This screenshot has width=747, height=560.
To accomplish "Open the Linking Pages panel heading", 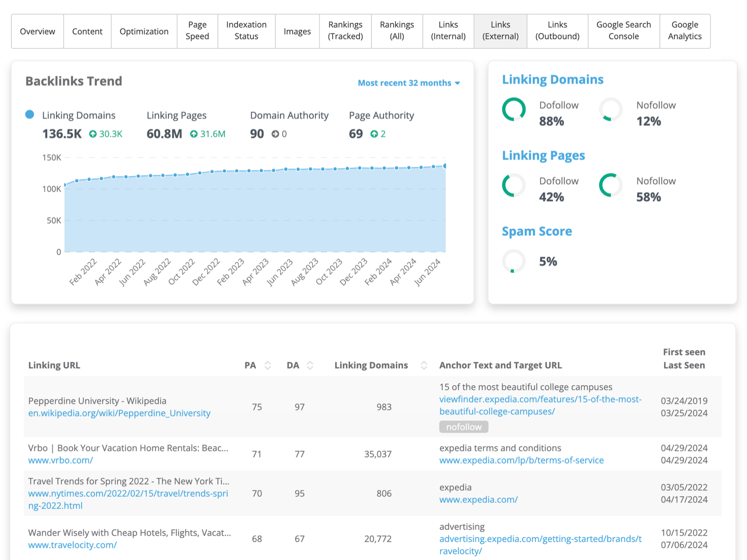I will [x=543, y=156].
